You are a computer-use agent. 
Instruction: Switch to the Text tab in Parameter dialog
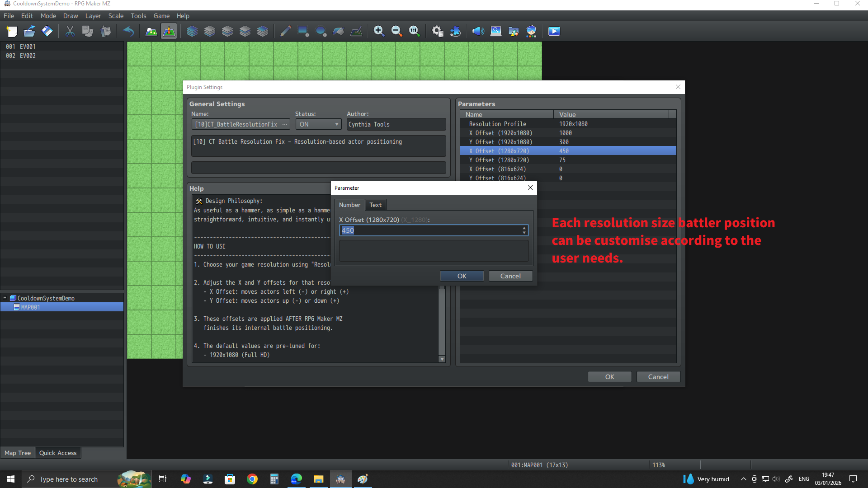pyautogui.click(x=375, y=205)
